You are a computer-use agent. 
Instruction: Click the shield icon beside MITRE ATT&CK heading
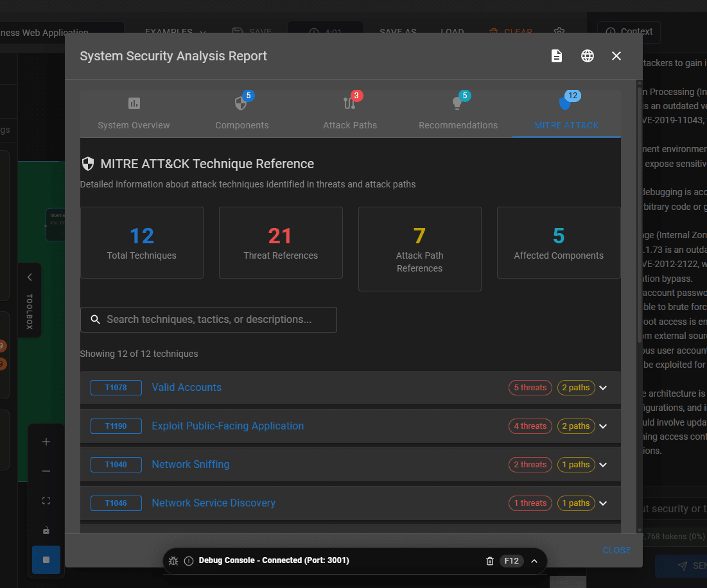(x=88, y=164)
